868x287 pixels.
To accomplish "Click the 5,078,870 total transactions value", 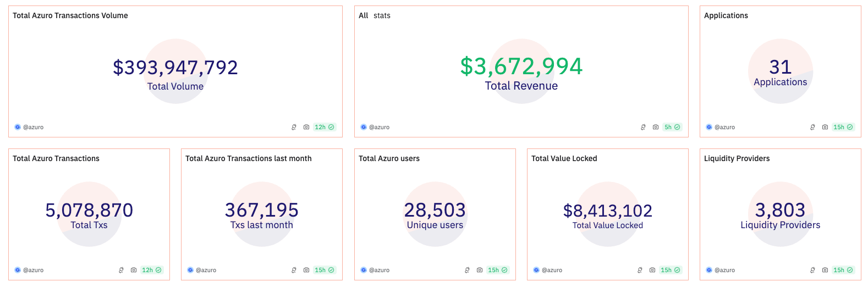I will pos(89,210).
